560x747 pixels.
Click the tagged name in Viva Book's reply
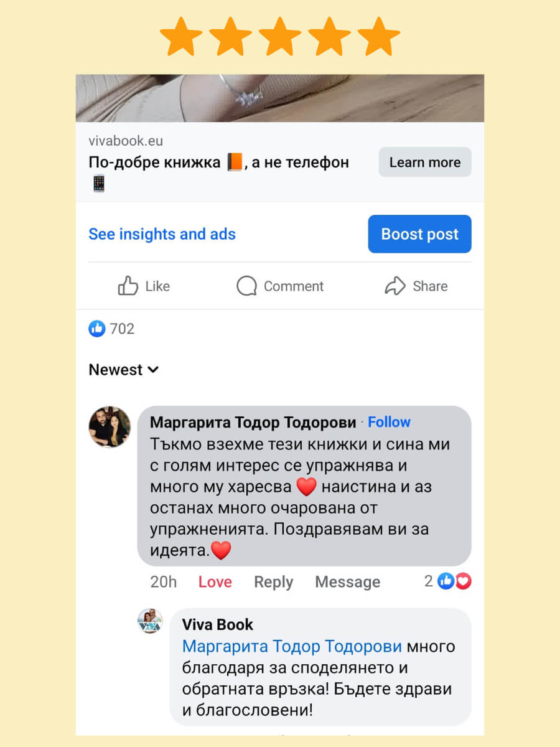(292, 646)
